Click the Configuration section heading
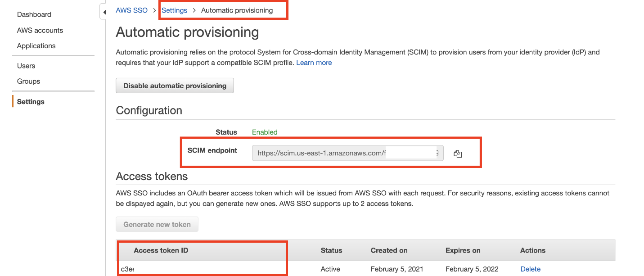This screenshot has height=276, width=644. 149,110
